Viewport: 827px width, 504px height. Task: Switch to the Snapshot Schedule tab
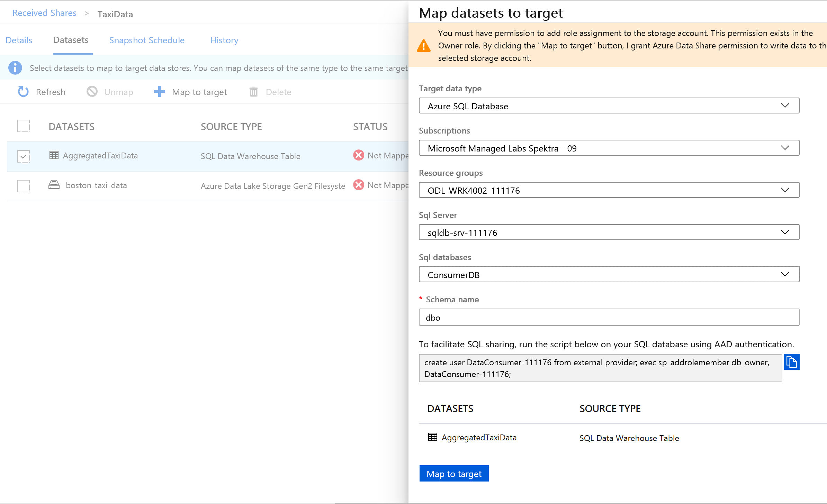pyautogui.click(x=147, y=40)
